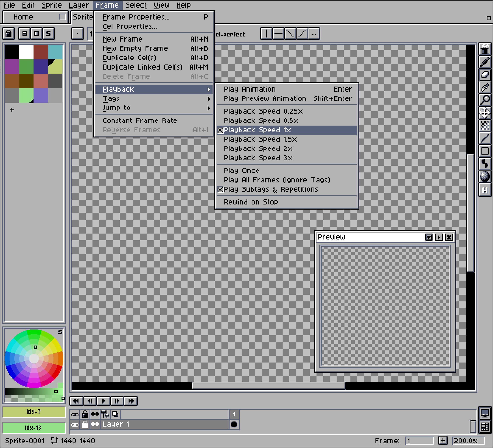Screen dimensions: 493x448
Task: Click the zoom 200.0x field
Action: pos(468,441)
